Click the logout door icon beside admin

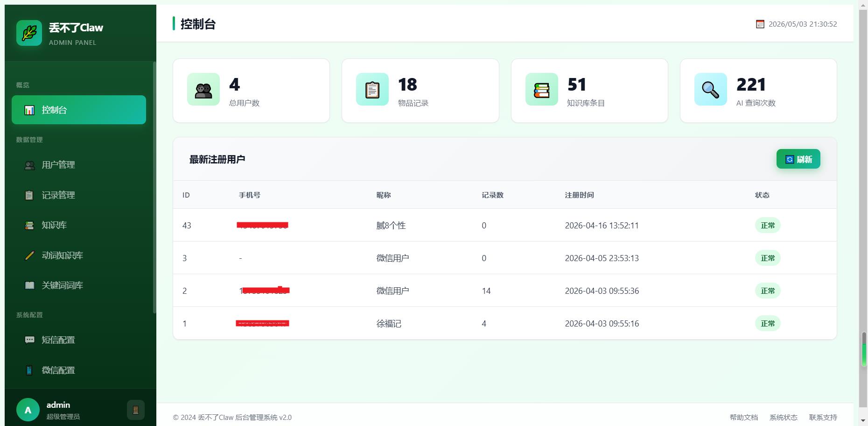136,410
